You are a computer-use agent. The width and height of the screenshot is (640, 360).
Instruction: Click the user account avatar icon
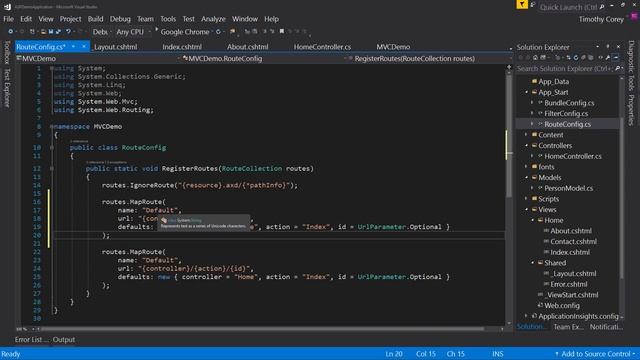coord(634,17)
